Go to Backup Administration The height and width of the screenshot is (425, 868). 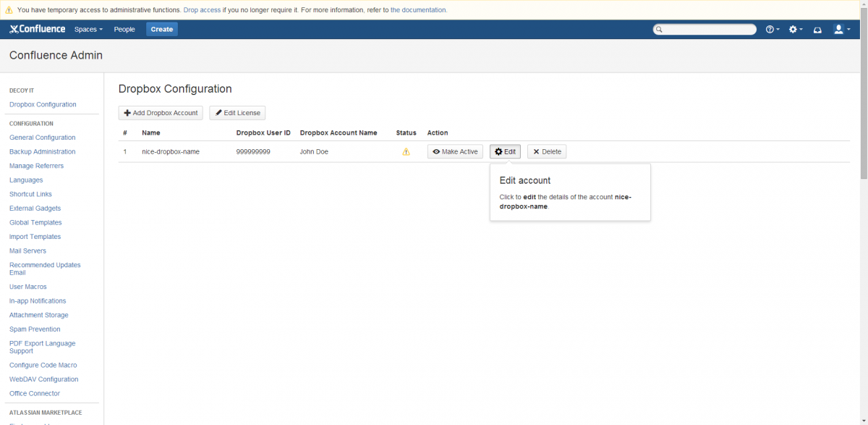[42, 152]
